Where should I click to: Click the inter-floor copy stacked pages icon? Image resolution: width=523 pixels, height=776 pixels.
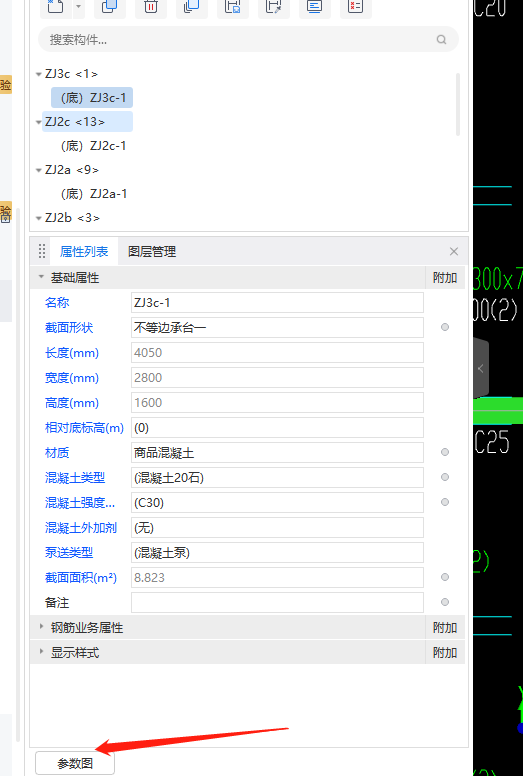[191, 6]
